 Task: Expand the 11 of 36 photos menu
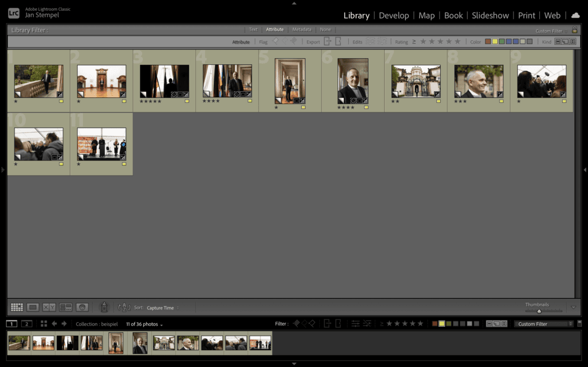click(144, 324)
